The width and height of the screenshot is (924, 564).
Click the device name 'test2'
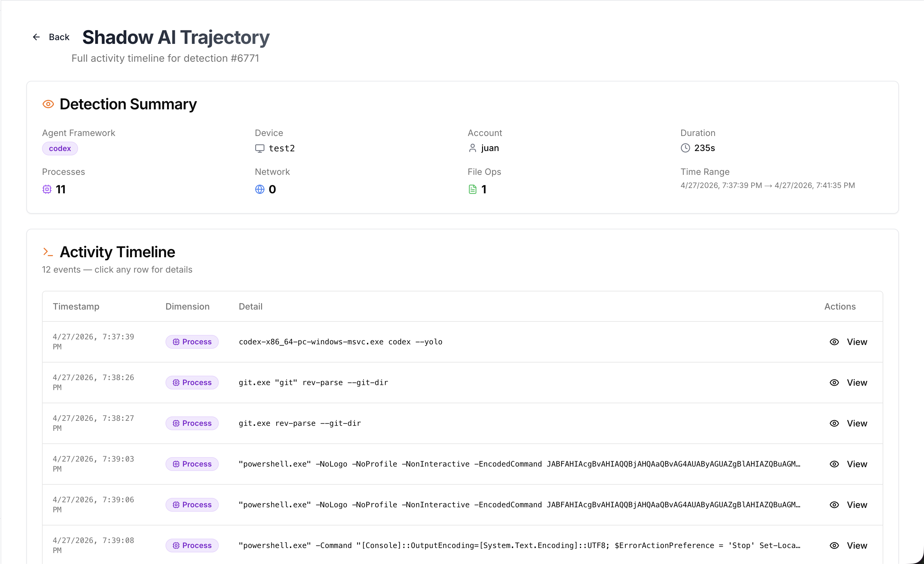click(x=282, y=149)
